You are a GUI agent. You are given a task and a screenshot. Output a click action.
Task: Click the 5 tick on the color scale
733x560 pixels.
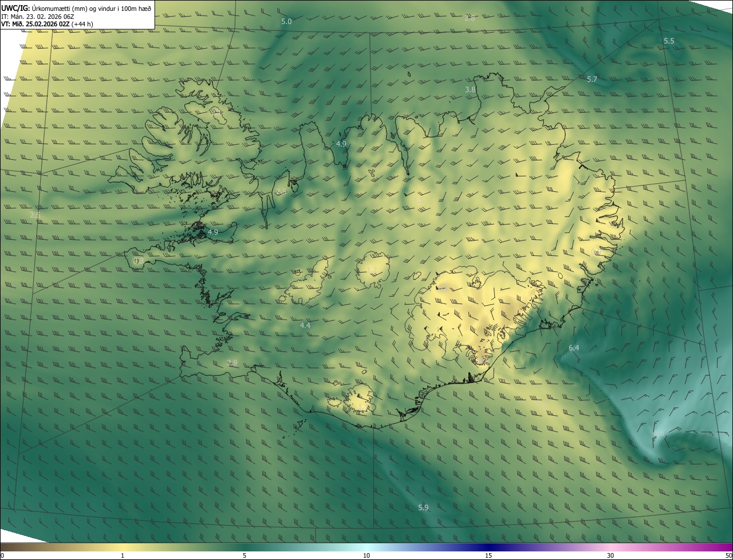click(x=245, y=555)
